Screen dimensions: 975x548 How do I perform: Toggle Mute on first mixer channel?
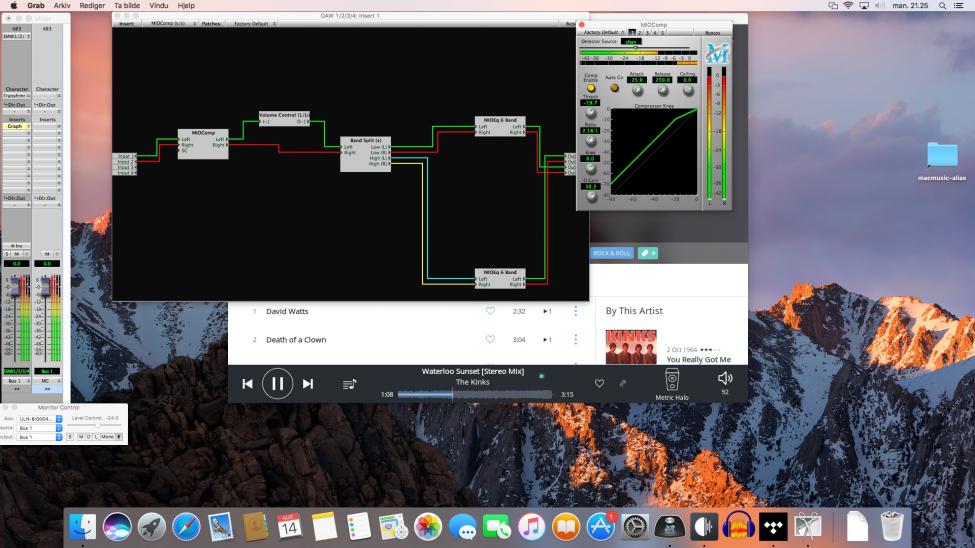[17, 254]
